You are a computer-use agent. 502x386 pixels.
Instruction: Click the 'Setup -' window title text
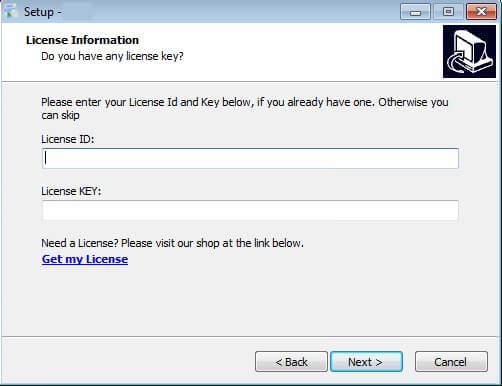pos(42,12)
